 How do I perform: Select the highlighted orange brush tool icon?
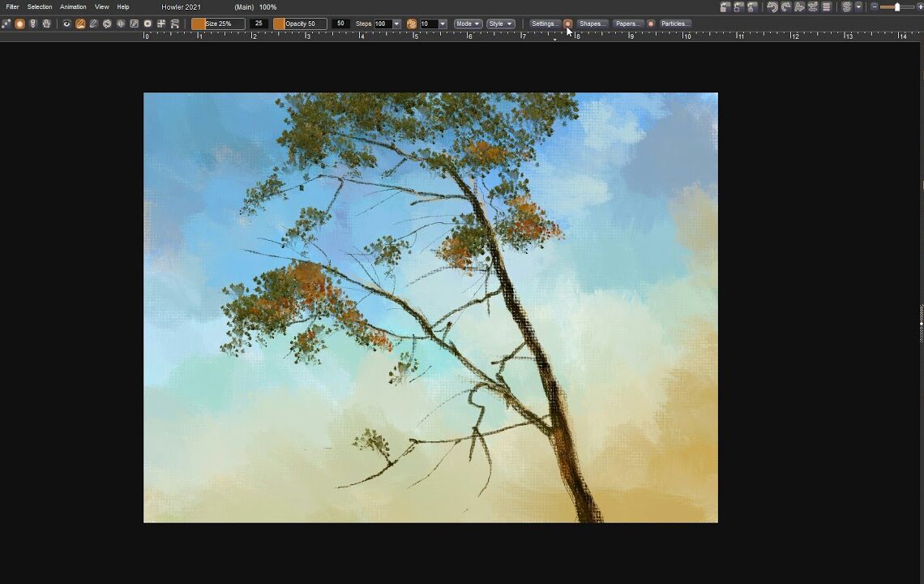80,24
